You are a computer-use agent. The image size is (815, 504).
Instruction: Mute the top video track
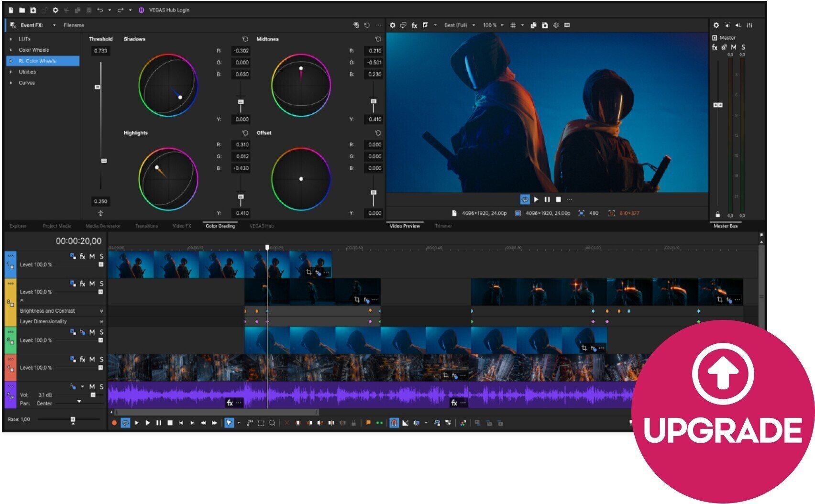pos(91,256)
